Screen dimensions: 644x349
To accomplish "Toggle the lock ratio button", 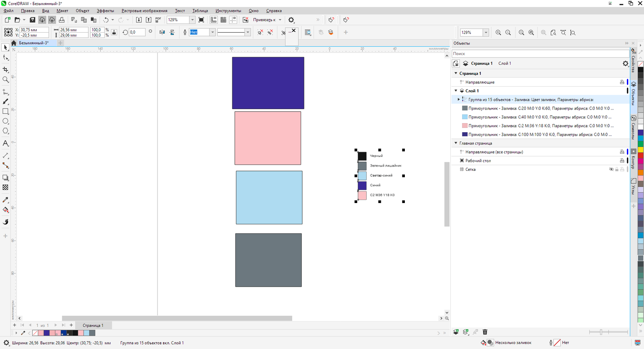I will (114, 32).
